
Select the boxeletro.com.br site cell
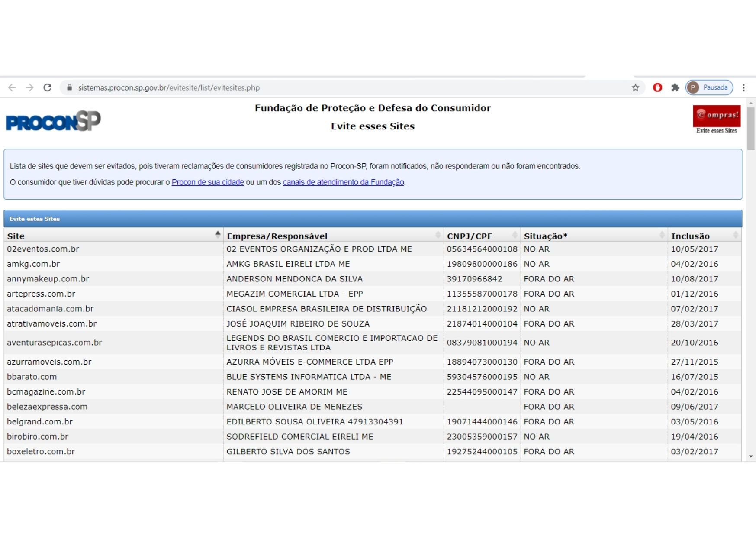point(113,451)
